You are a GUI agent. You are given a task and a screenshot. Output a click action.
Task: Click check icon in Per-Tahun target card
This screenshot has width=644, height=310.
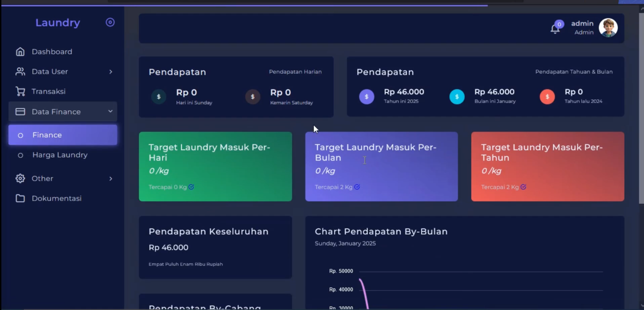coord(523,187)
